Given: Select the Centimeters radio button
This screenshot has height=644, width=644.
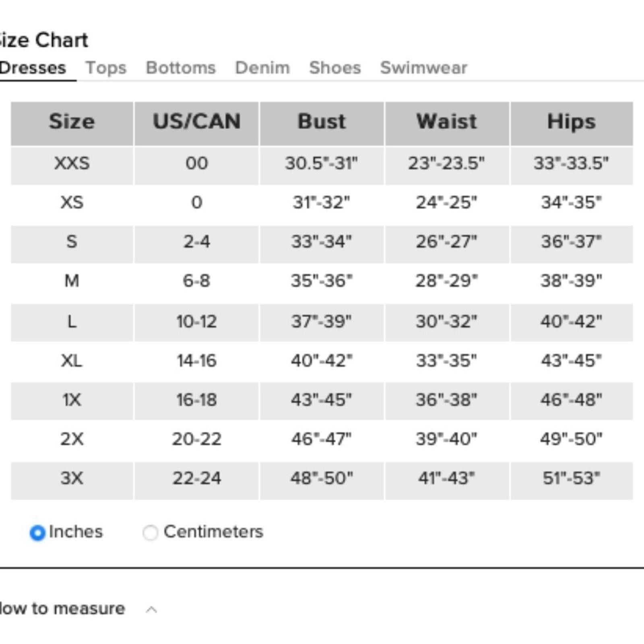Looking at the screenshot, I should pos(150,533).
